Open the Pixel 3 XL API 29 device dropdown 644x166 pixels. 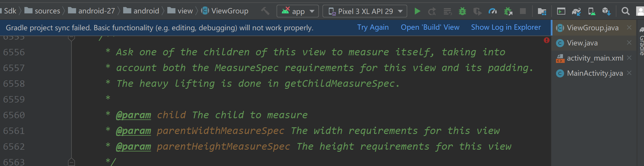[x=365, y=11]
